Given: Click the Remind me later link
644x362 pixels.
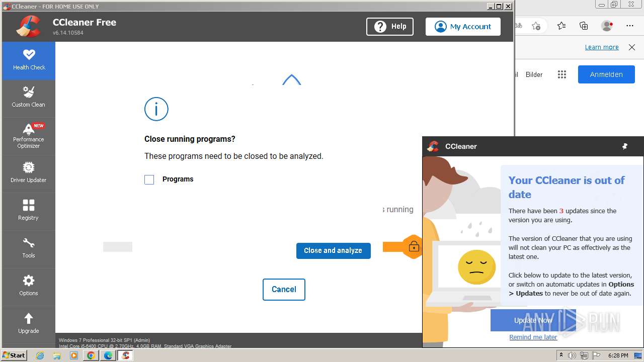Looking at the screenshot, I should click(533, 337).
